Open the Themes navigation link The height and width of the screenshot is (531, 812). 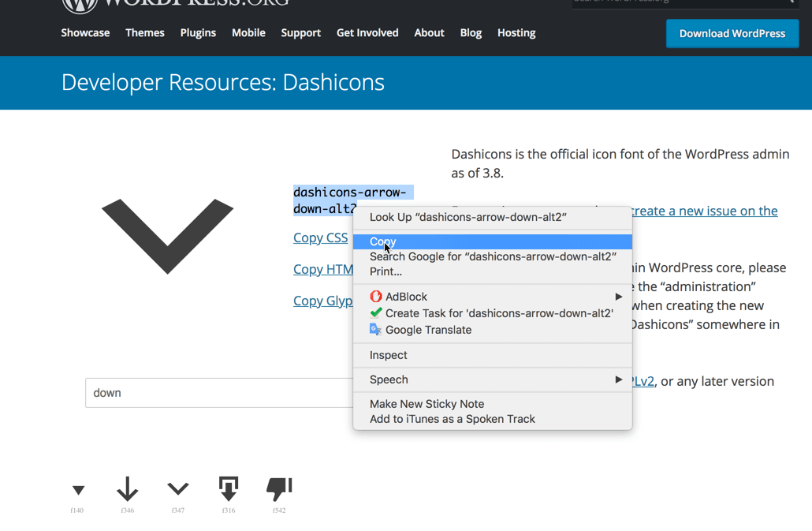145,33
